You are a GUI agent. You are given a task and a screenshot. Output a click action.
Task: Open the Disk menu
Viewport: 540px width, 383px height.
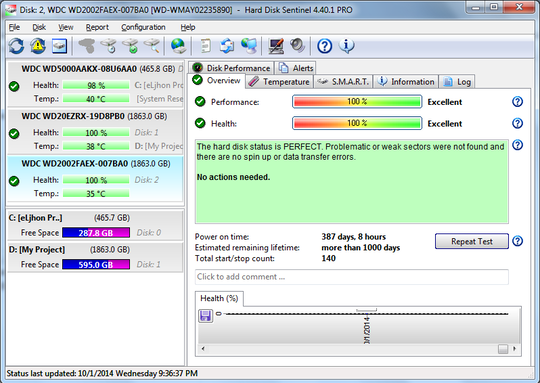click(39, 27)
